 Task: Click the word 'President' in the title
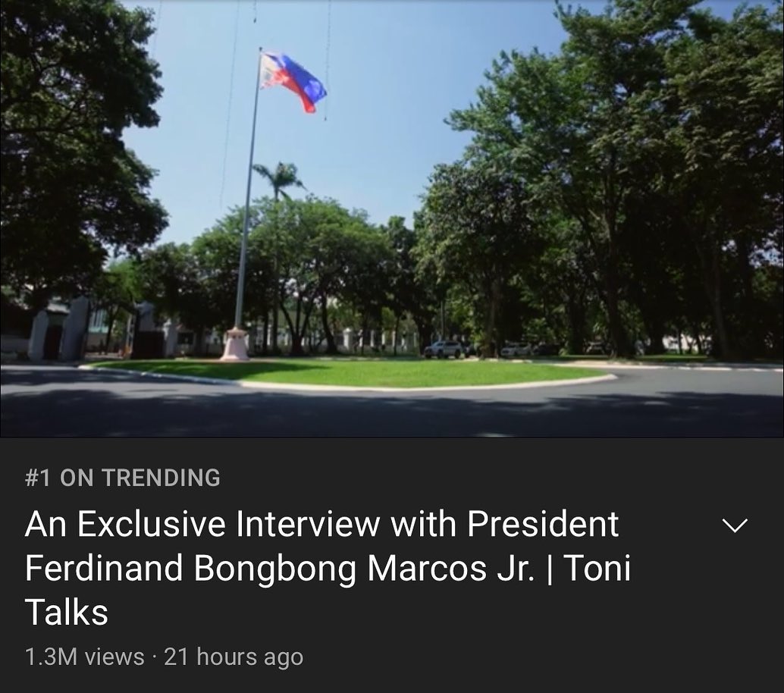[544, 524]
